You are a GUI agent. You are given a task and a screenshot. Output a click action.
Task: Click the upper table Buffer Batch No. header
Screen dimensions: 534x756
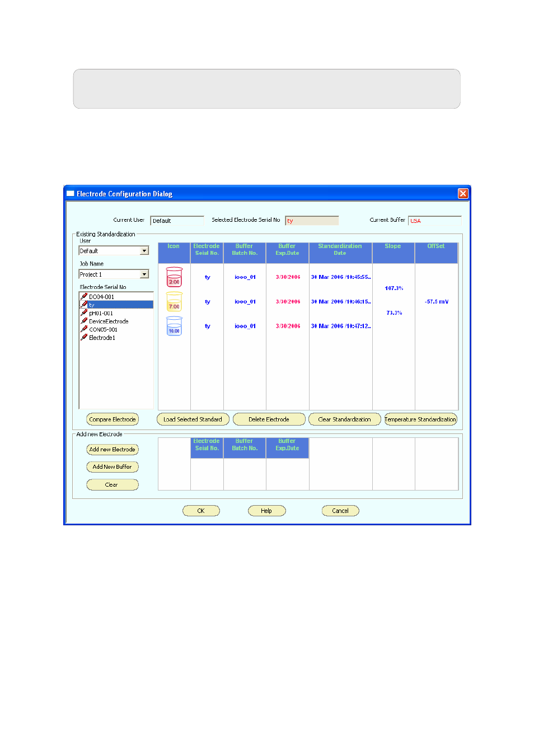click(245, 253)
